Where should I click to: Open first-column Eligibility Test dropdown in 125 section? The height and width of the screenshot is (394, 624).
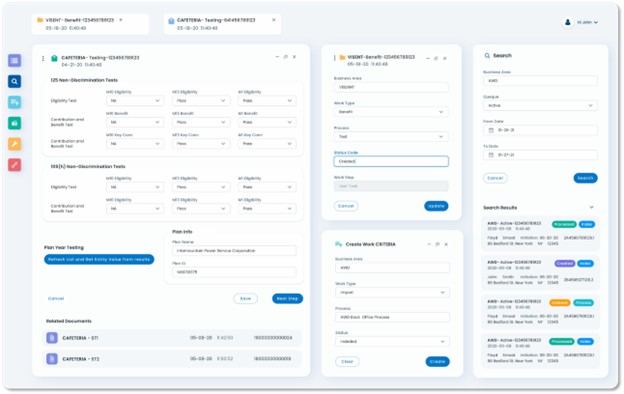[135, 101]
